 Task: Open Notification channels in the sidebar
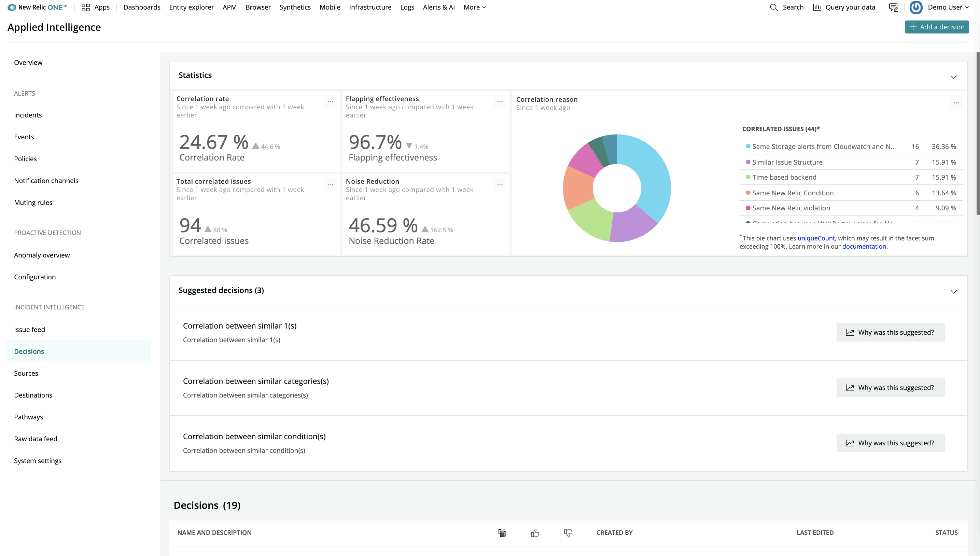click(x=46, y=181)
